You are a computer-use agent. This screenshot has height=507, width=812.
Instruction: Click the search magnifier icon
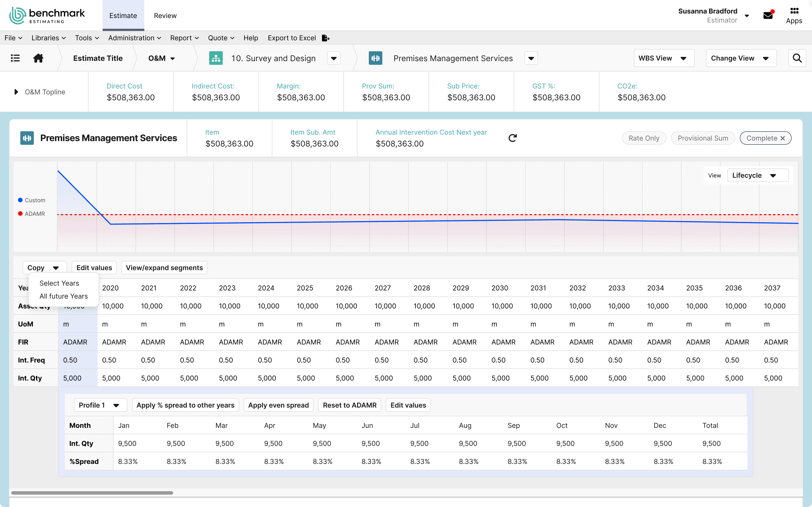coord(797,58)
